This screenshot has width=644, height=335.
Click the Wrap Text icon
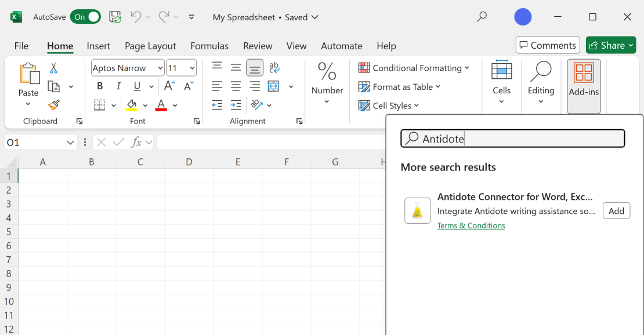pyautogui.click(x=274, y=68)
